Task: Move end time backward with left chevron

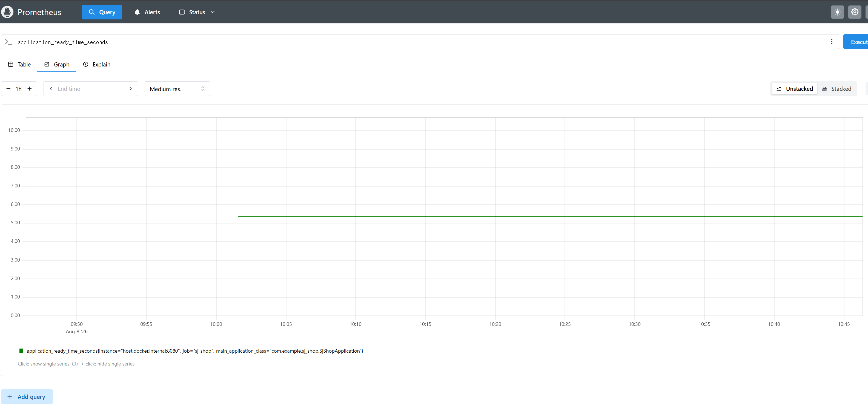Action: pos(51,89)
